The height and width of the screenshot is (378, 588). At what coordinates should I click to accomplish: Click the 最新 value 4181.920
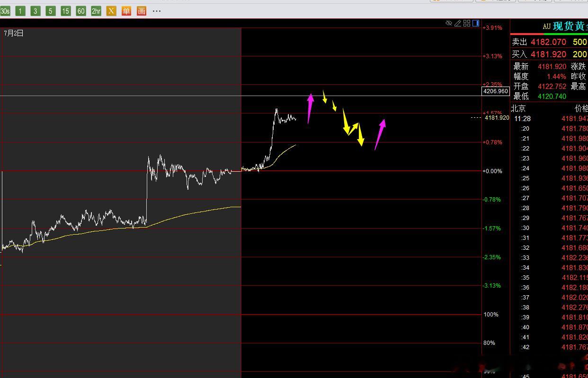click(552, 67)
